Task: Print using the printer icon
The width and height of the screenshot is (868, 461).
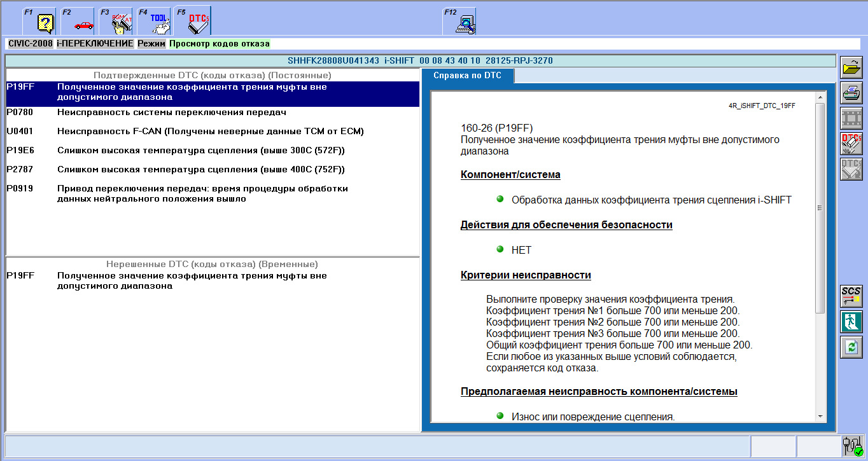Action: tap(851, 93)
